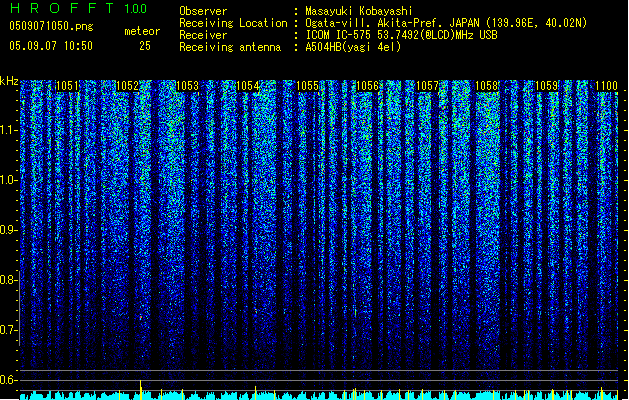629x400 pixels.
Task: Click the 1.1 kHz axis label
Action: tap(9, 130)
